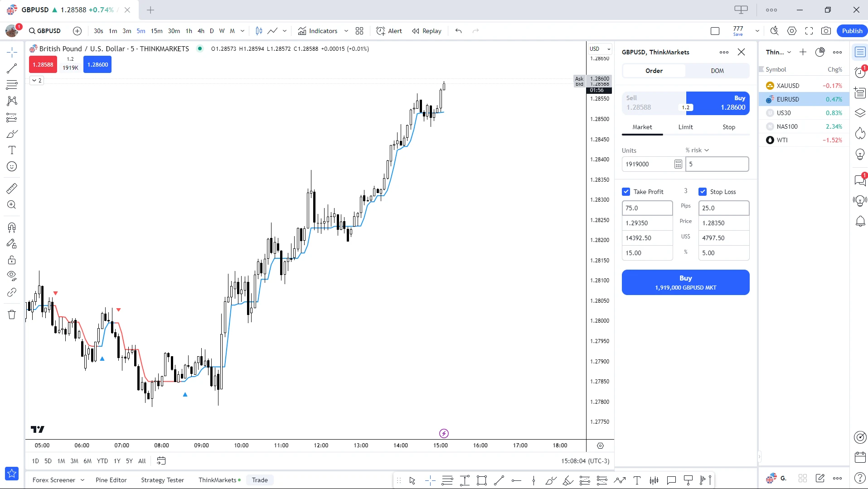The height and width of the screenshot is (489, 868).
Task: Select the text annotation tool
Action: (x=12, y=150)
